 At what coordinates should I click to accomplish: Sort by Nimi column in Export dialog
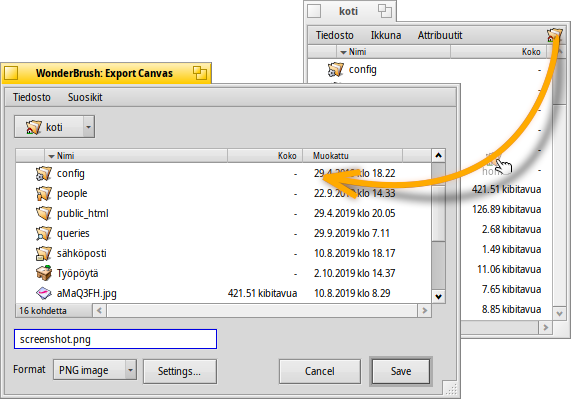136,156
